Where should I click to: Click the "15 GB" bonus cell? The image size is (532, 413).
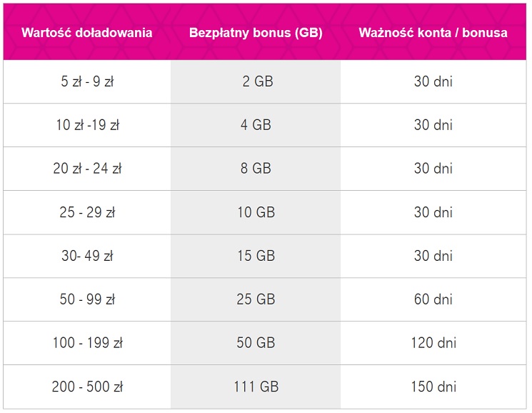[256, 256]
